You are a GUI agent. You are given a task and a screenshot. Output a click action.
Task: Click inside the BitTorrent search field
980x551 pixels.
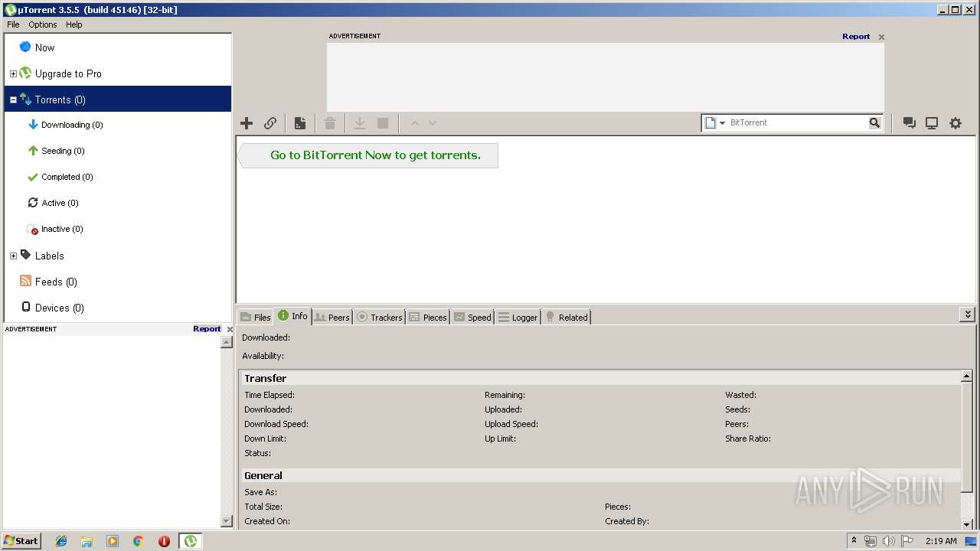click(797, 122)
